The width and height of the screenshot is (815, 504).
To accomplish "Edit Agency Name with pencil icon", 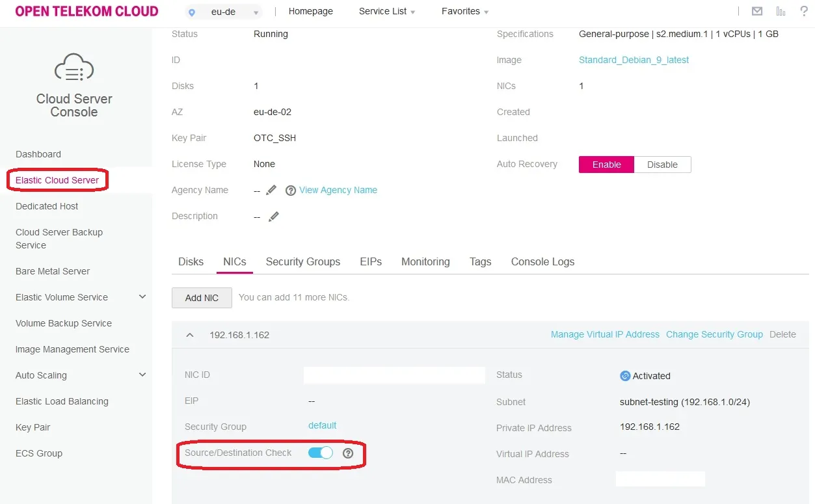I will click(x=271, y=190).
